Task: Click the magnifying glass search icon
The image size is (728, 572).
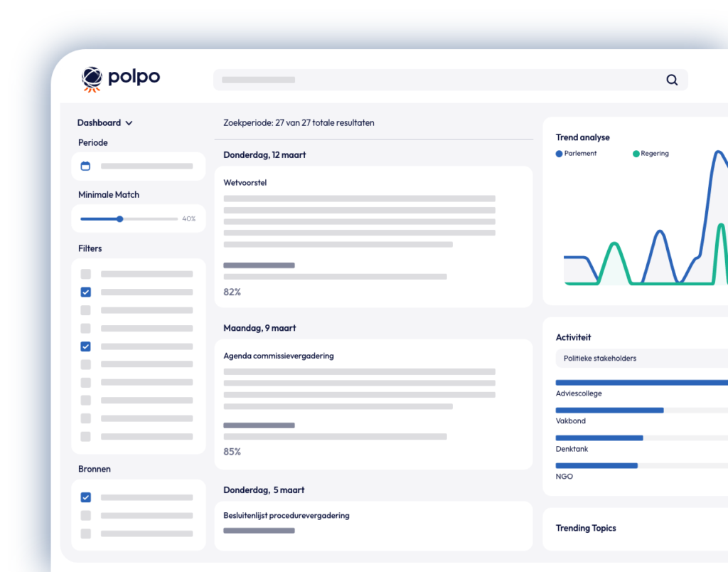Action: pos(672,80)
